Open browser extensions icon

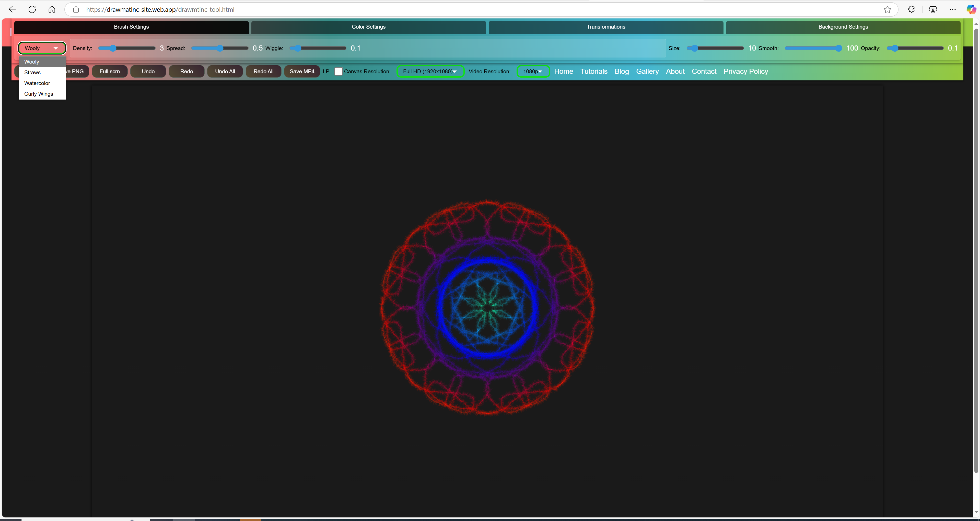pos(912,9)
